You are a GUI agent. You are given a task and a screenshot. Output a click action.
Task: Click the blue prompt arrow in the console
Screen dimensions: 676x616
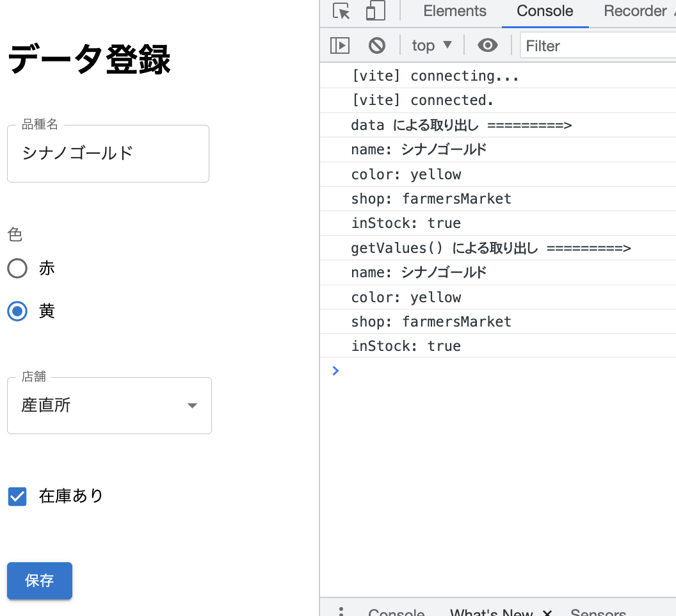[x=335, y=370]
